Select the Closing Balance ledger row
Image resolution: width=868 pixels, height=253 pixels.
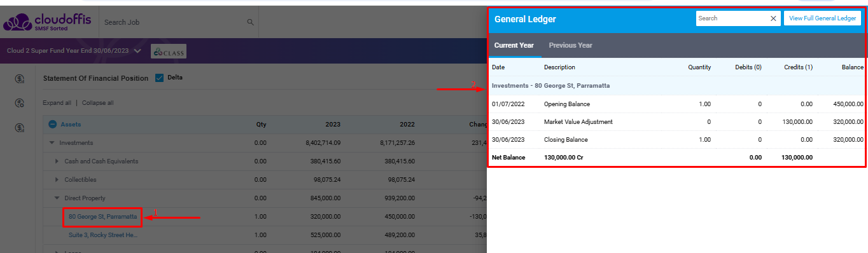click(676, 139)
